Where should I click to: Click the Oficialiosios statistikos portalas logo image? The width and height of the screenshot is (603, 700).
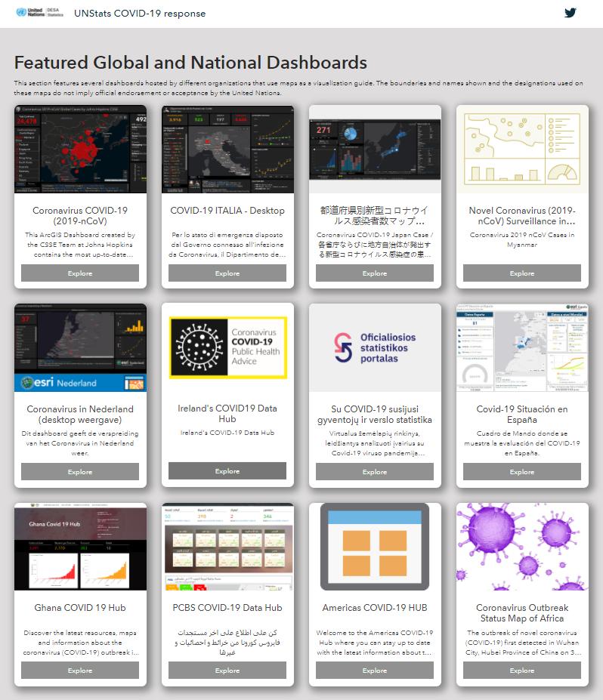375,347
